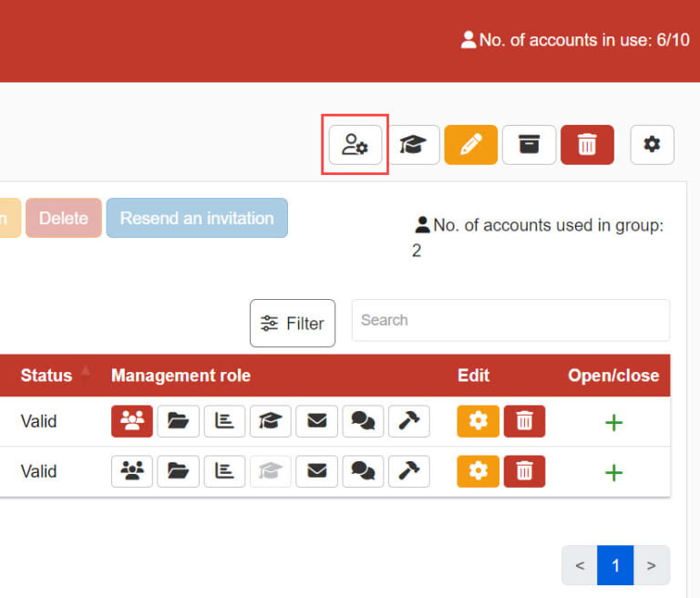The width and height of the screenshot is (700, 598).
Task: Toggle second row folder role icon
Action: point(179,471)
